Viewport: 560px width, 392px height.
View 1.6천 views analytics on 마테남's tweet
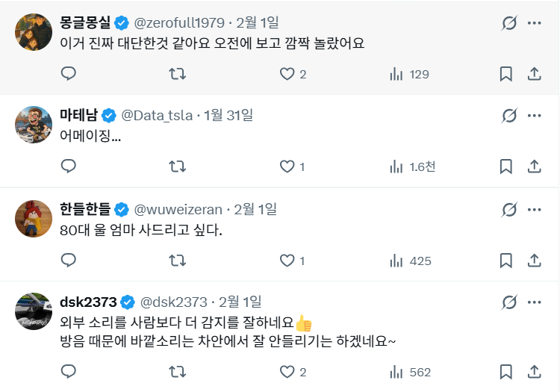pos(412,167)
